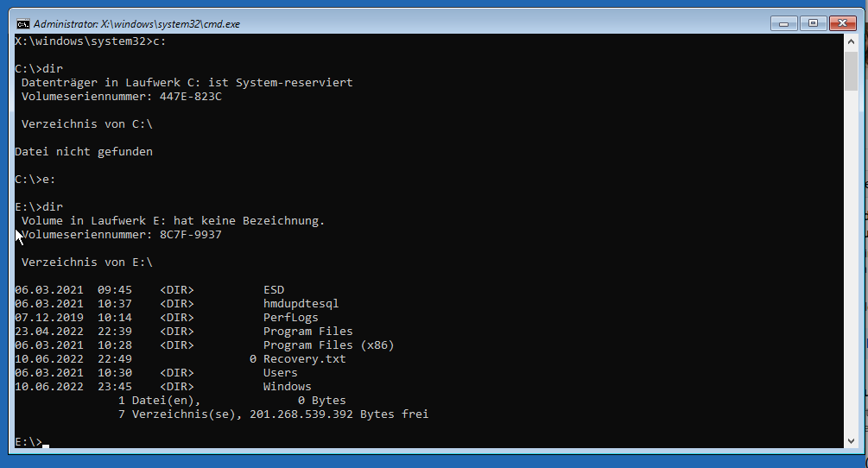Close the Administrator cmd.exe window

(x=842, y=23)
